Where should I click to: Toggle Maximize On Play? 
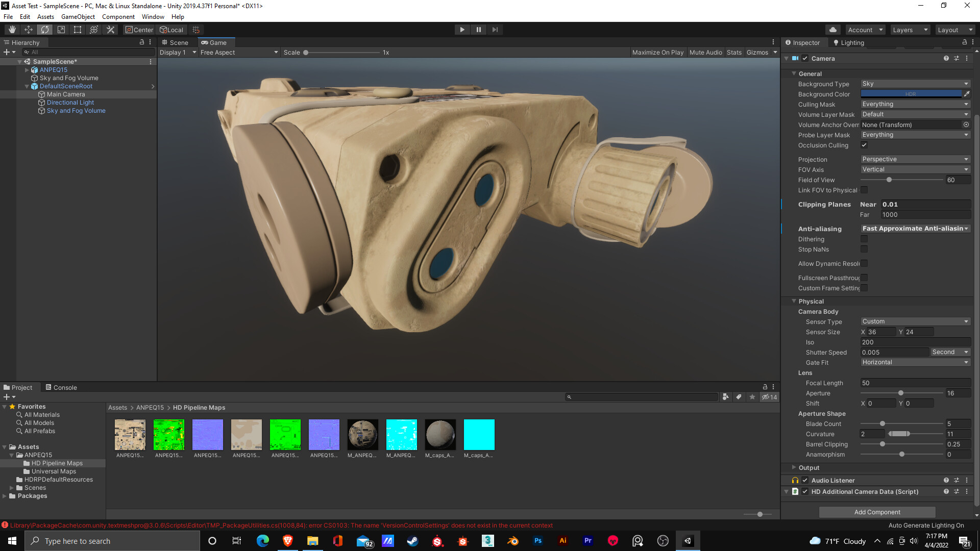(657, 53)
